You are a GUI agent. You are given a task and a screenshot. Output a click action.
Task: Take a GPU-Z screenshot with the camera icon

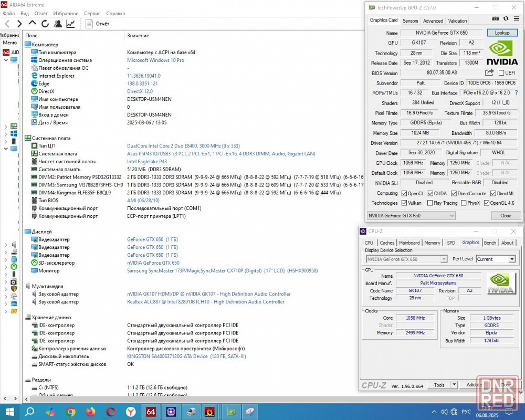click(x=495, y=19)
